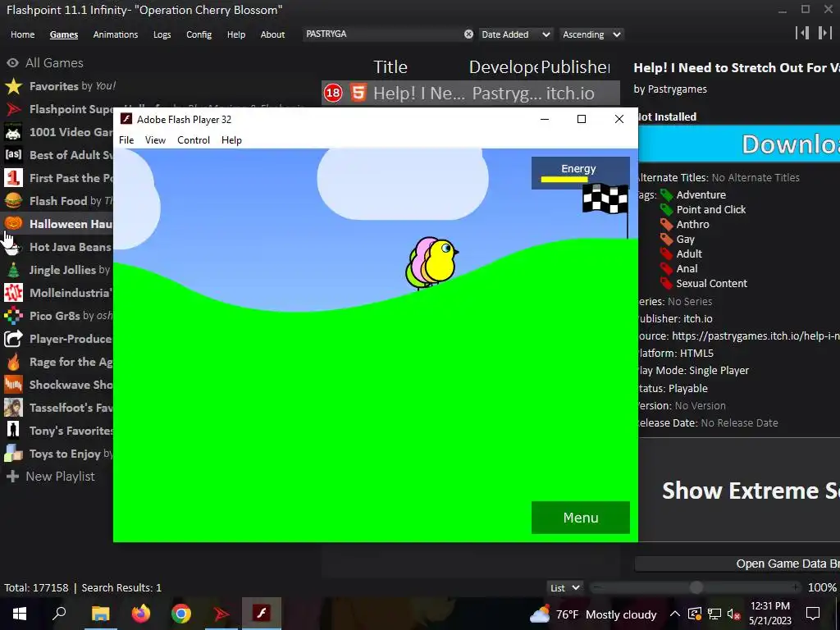Click Player-Produced playlist share icon
This screenshot has width=840, height=630.
coord(13,339)
